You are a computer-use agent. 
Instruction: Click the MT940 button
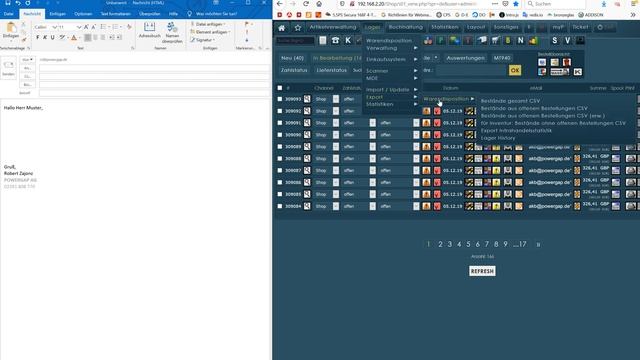[x=502, y=58]
